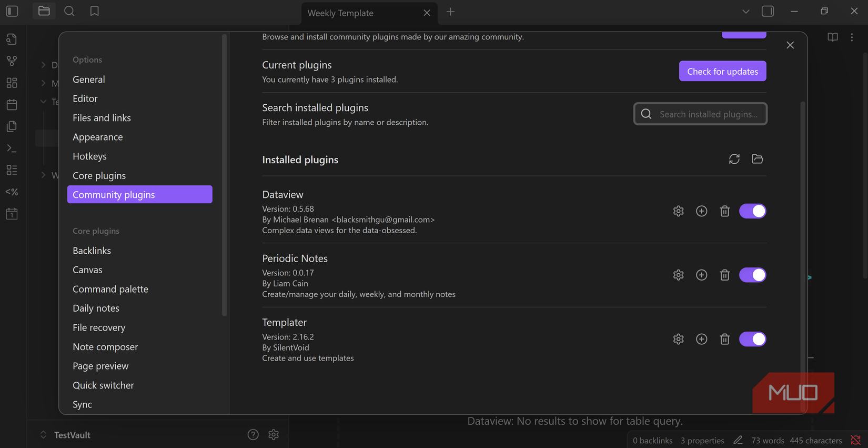Screen dimensions: 868x448
Task: Close the settings dialog
Action: click(790, 45)
